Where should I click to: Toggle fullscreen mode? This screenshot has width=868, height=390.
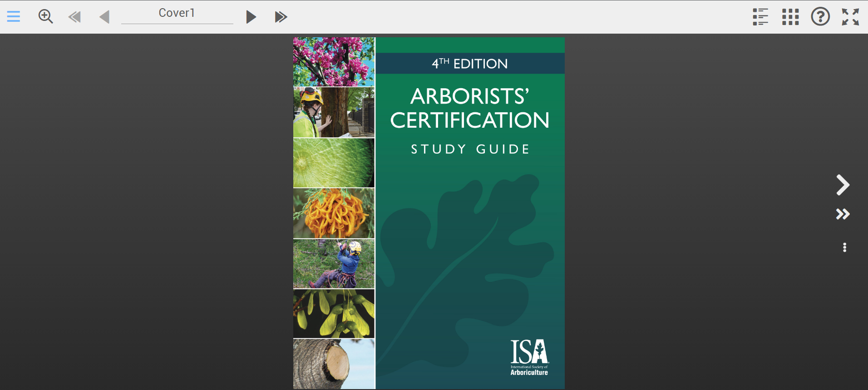(850, 17)
